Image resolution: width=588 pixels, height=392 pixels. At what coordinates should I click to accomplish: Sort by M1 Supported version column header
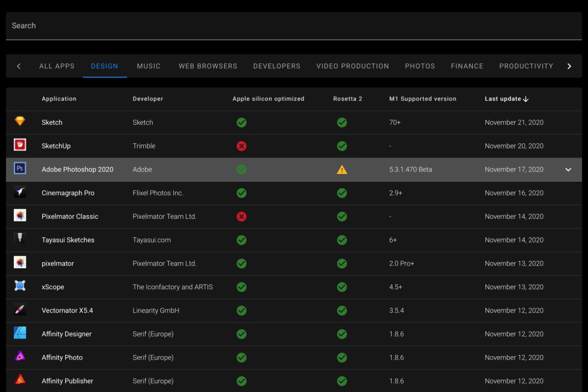click(x=423, y=99)
